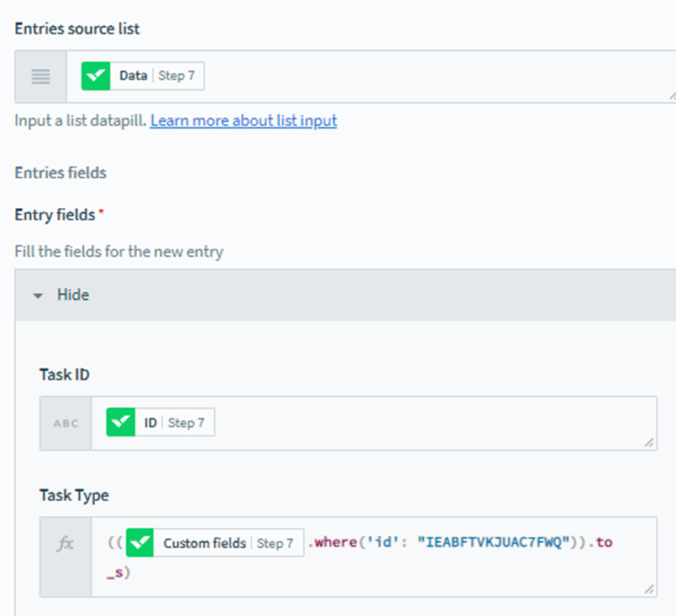The width and height of the screenshot is (676, 616).
Task: Click resize handle of Entries source list field
Action: [670, 97]
